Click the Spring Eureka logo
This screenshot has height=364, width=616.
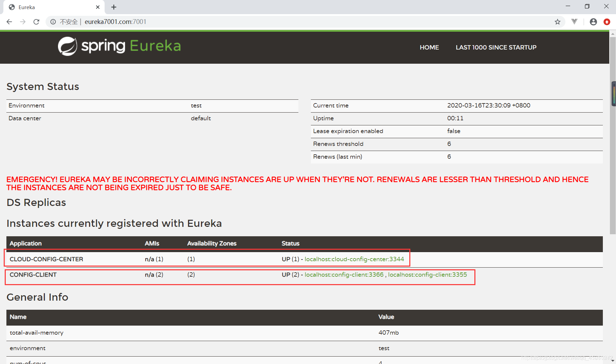(119, 46)
